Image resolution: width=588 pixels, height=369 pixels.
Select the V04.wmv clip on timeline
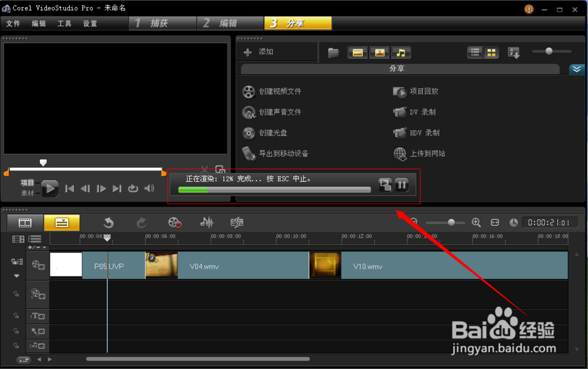click(227, 266)
